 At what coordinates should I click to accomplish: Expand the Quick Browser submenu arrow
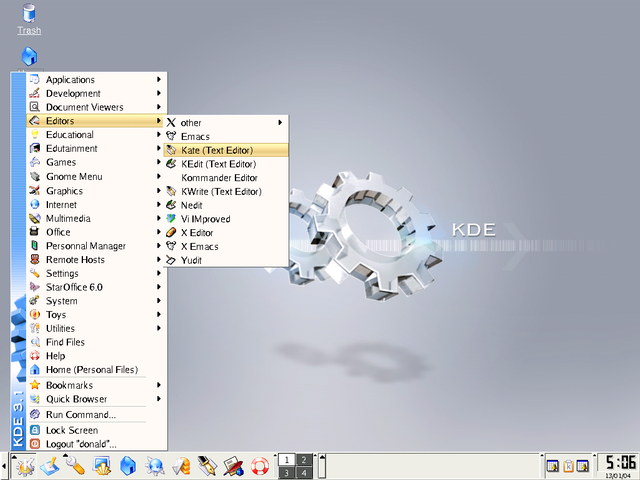[159, 399]
